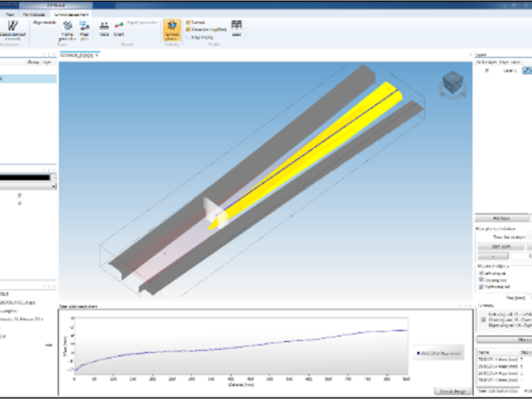Click the Align models ribbon command
Image resolution: width=532 pixels, height=399 pixels.
pyautogui.click(x=44, y=23)
